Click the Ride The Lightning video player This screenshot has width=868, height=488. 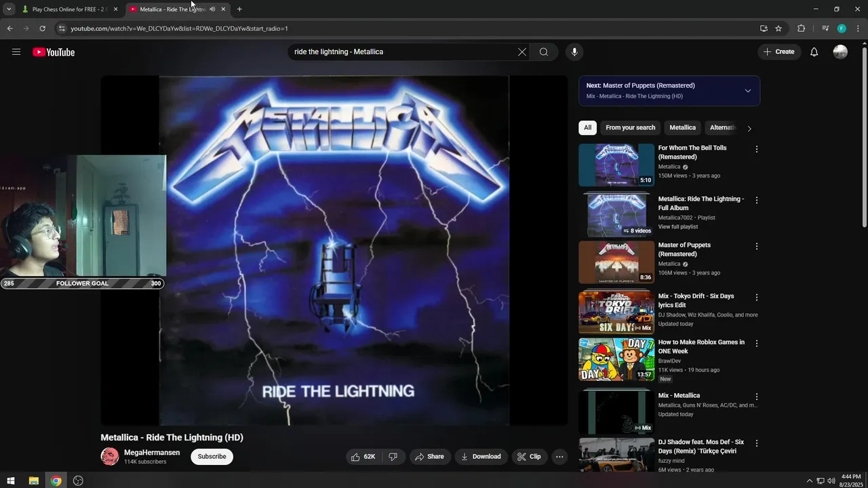tap(334, 250)
